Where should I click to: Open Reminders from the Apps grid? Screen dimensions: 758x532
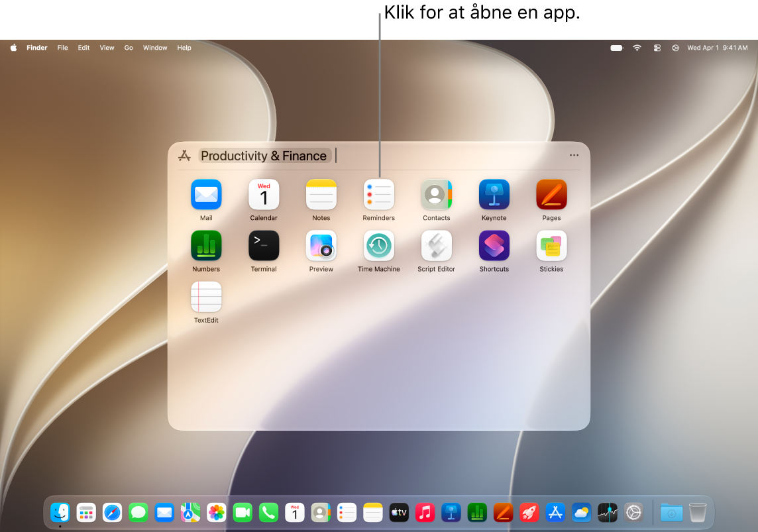[x=378, y=194]
